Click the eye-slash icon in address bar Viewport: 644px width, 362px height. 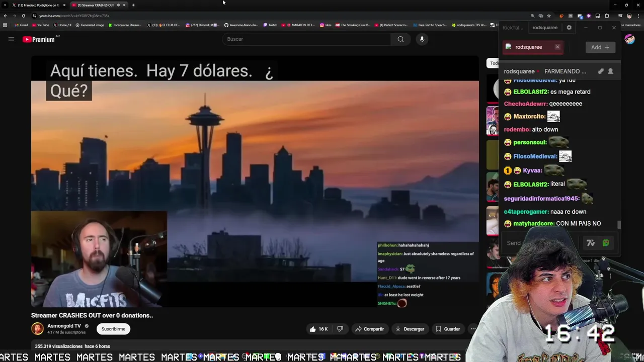pyautogui.click(x=541, y=16)
